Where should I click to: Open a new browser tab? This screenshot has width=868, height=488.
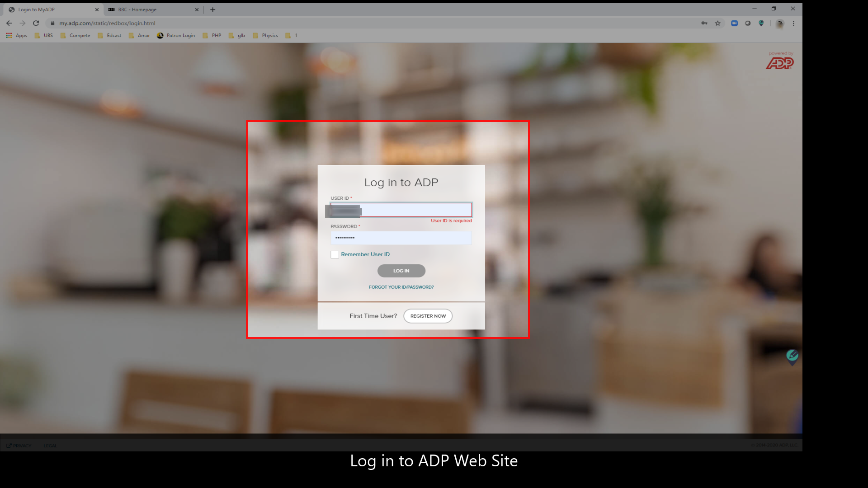(212, 9)
